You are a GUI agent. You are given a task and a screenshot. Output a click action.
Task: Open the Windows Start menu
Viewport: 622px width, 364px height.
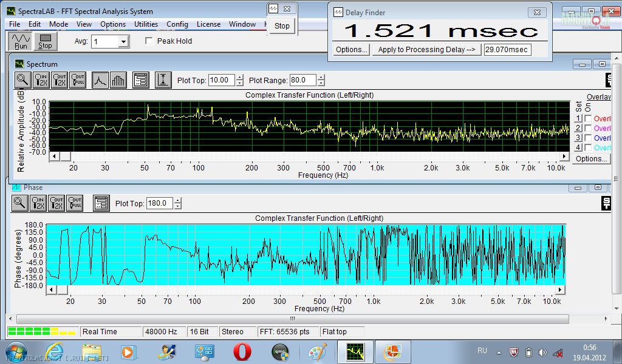[x=16, y=352]
